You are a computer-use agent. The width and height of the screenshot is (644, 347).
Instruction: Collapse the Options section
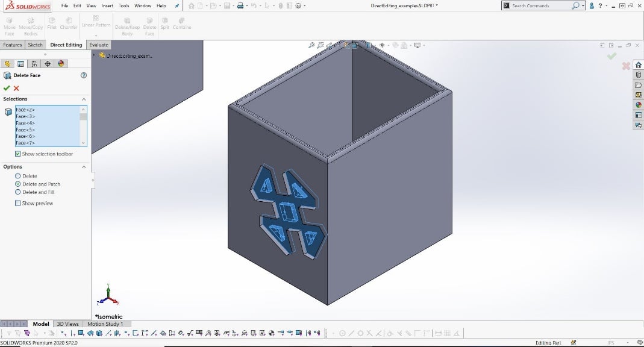[84, 167]
